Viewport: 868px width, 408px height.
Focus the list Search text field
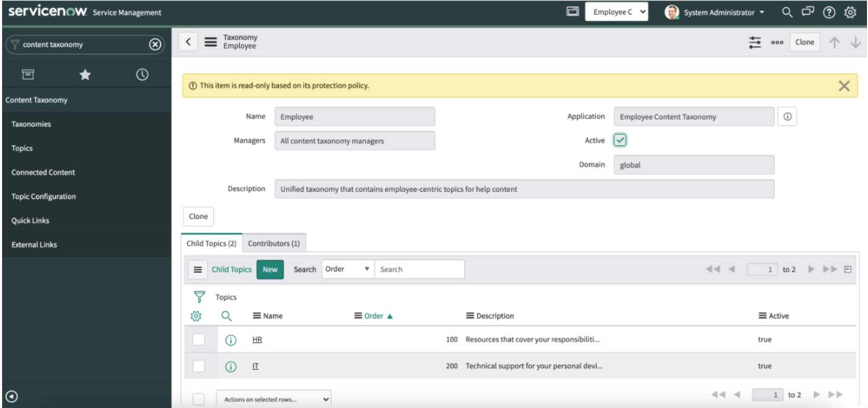[420, 269]
